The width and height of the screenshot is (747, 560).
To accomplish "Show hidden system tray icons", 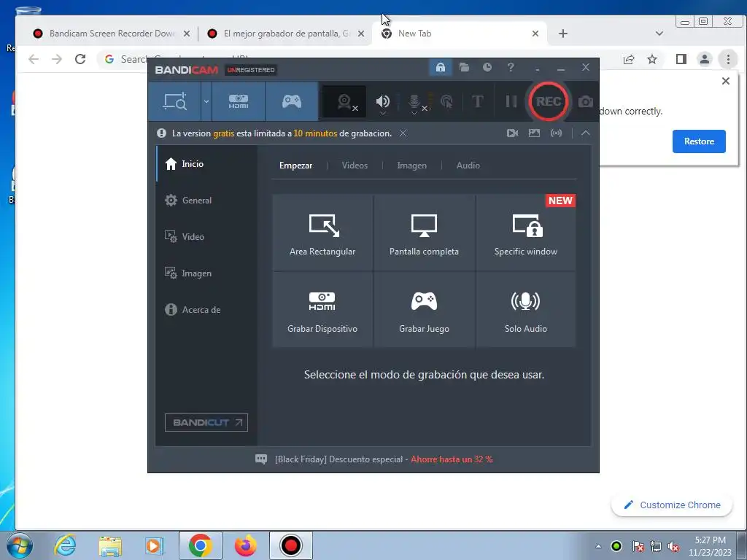I will (598, 547).
